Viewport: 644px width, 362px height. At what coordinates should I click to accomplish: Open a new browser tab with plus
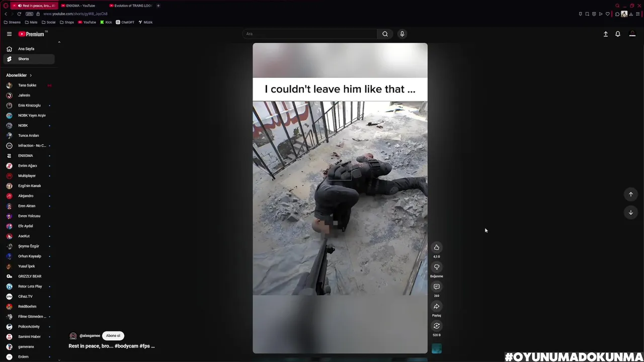158,6
